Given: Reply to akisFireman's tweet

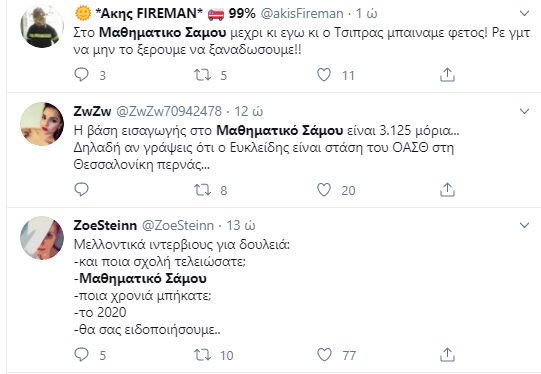Looking at the screenshot, I should (x=81, y=75).
